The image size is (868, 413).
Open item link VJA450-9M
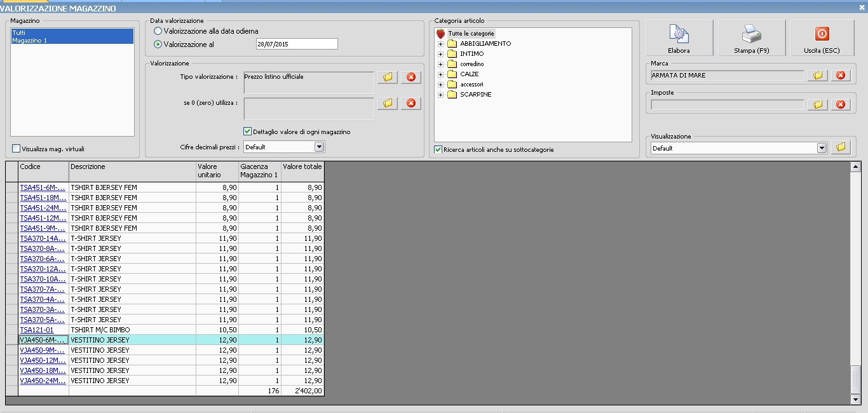point(43,350)
